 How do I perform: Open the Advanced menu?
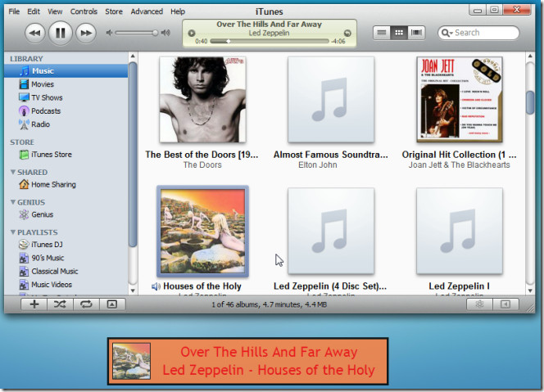[147, 11]
